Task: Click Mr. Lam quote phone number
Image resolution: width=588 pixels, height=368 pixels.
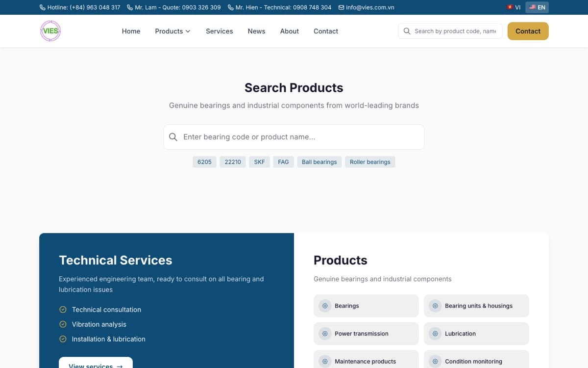Action: pos(174,7)
